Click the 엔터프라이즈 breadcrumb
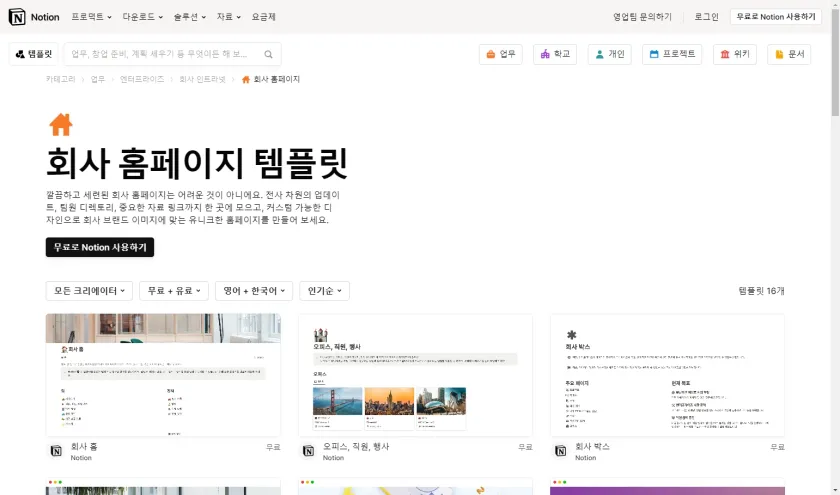This screenshot has height=495, width=840. point(142,79)
